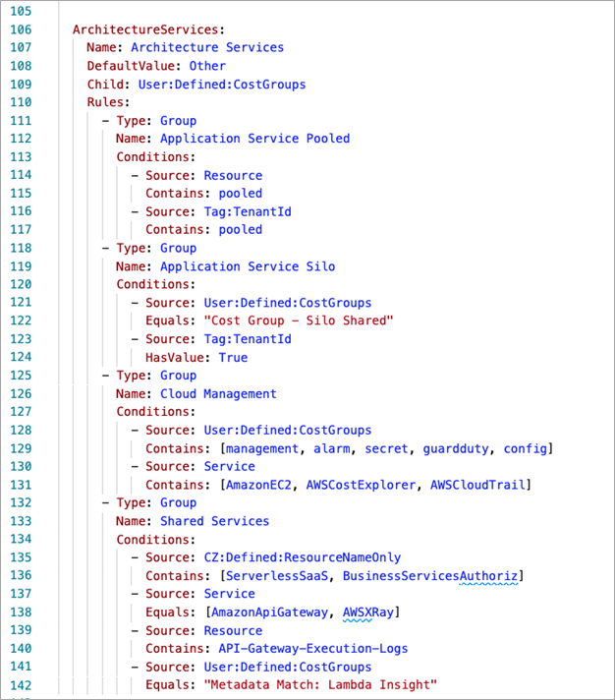Click the ArchitectureServices key
The height and width of the screenshot is (700, 615).
click(145, 29)
